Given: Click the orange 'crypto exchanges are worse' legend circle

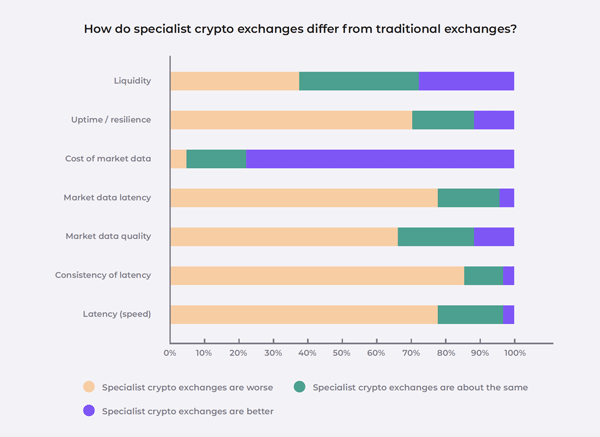Looking at the screenshot, I should coord(89,387).
